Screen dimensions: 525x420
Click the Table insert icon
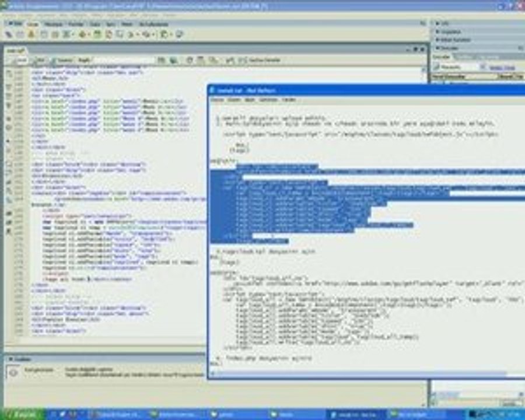(x=44, y=34)
